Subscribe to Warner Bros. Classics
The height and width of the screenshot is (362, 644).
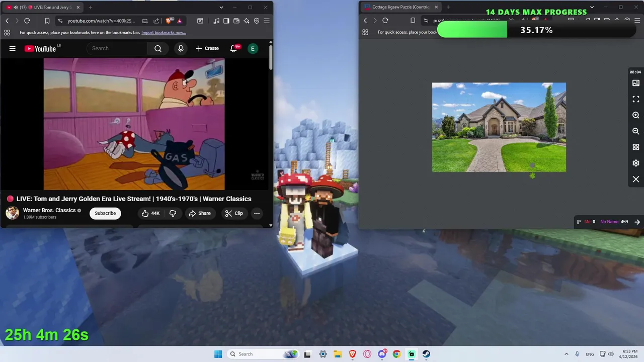[x=105, y=213]
